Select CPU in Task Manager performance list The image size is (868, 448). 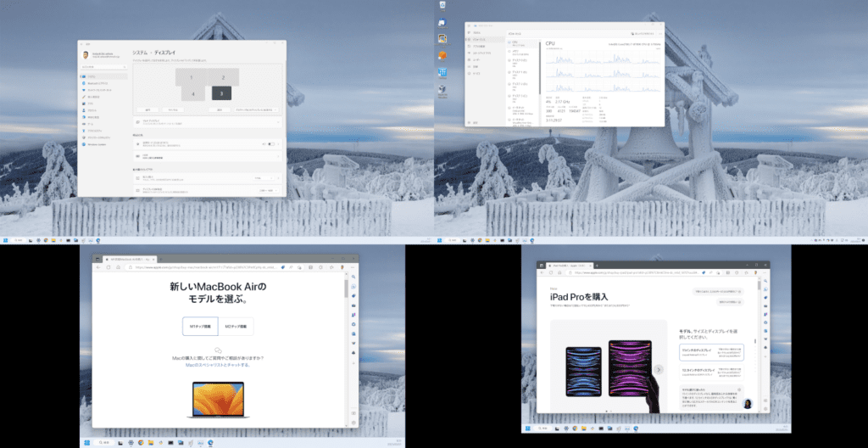521,42
